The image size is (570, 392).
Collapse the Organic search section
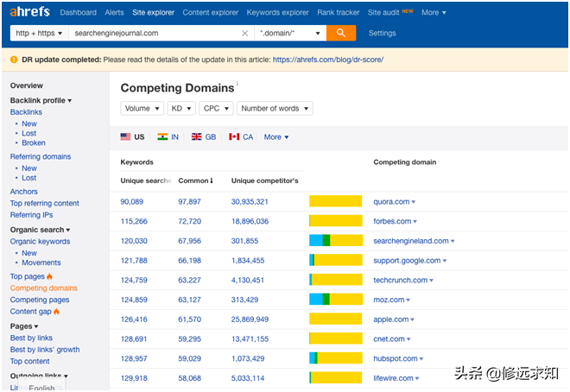click(40, 230)
